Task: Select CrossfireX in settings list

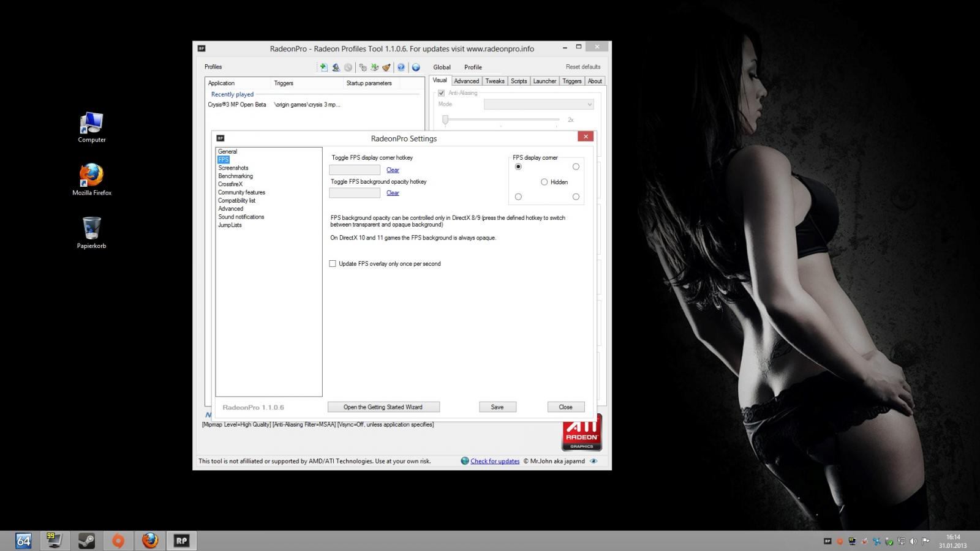Action: 230,184
